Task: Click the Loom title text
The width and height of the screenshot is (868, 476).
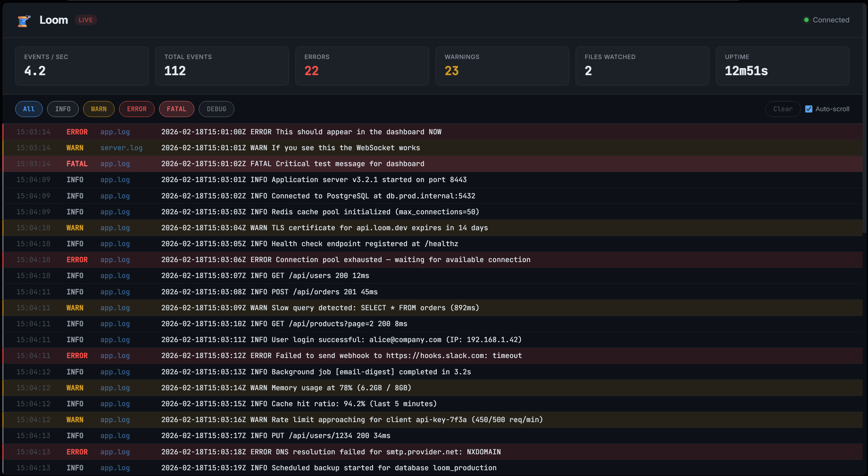Action: 54,20
